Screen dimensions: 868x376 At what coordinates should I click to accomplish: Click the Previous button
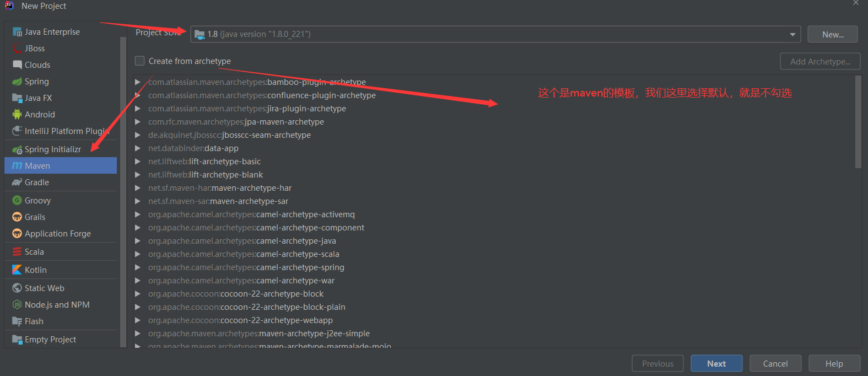[657, 364]
